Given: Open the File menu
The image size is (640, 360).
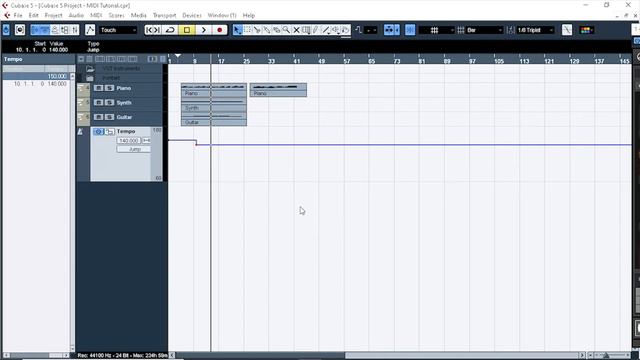Looking at the screenshot, I should coord(18,16).
